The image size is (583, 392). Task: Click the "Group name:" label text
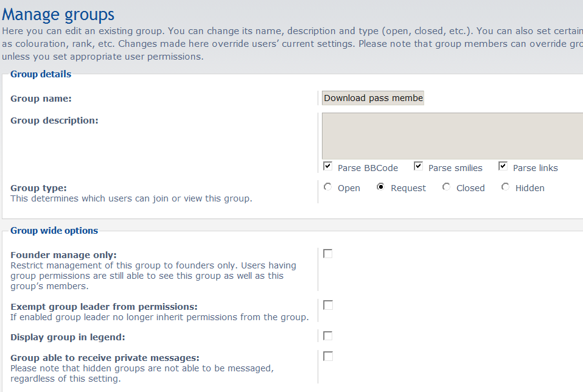[x=41, y=99]
